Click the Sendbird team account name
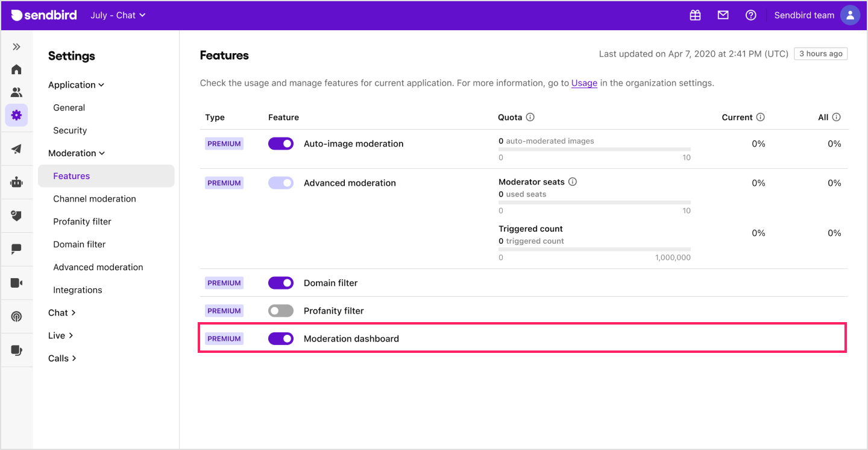This screenshot has width=868, height=450. click(x=804, y=15)
